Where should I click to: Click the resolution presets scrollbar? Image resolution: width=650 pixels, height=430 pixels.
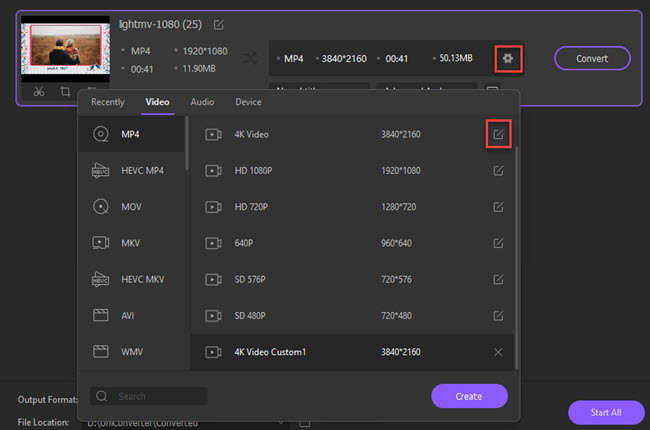coord(516,257)
